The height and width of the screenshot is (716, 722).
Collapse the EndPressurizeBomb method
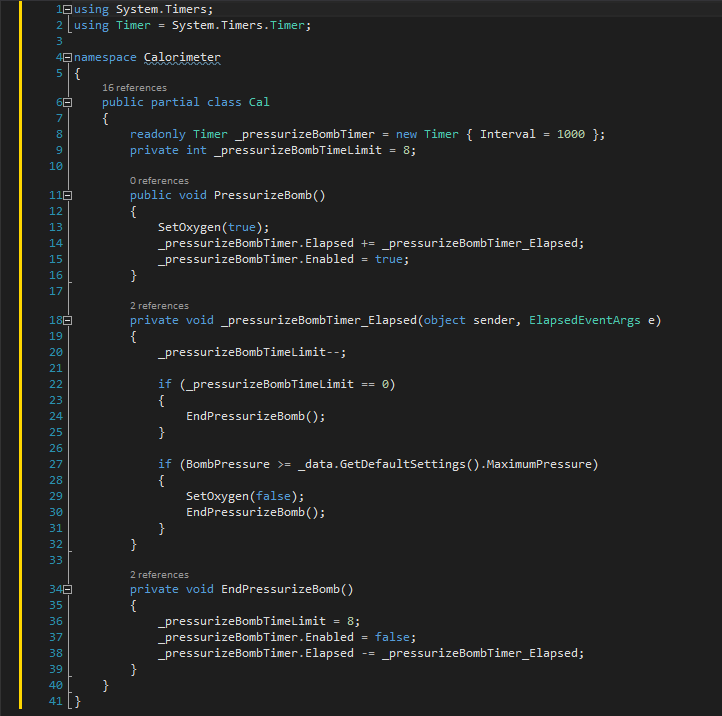(x=68, y=589)
